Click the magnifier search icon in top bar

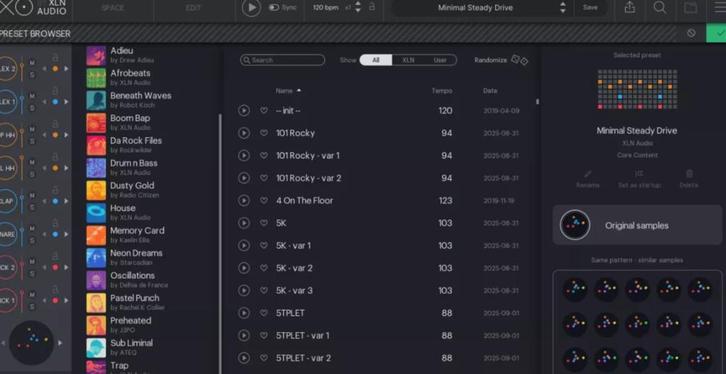tap(660, 7)
